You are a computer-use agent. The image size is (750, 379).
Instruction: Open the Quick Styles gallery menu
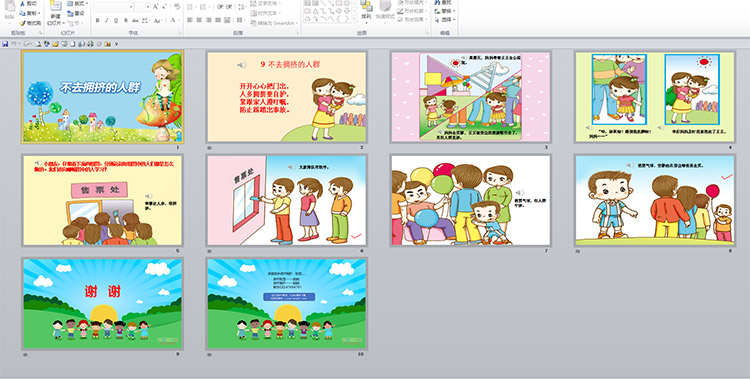(x=385, y=10)
